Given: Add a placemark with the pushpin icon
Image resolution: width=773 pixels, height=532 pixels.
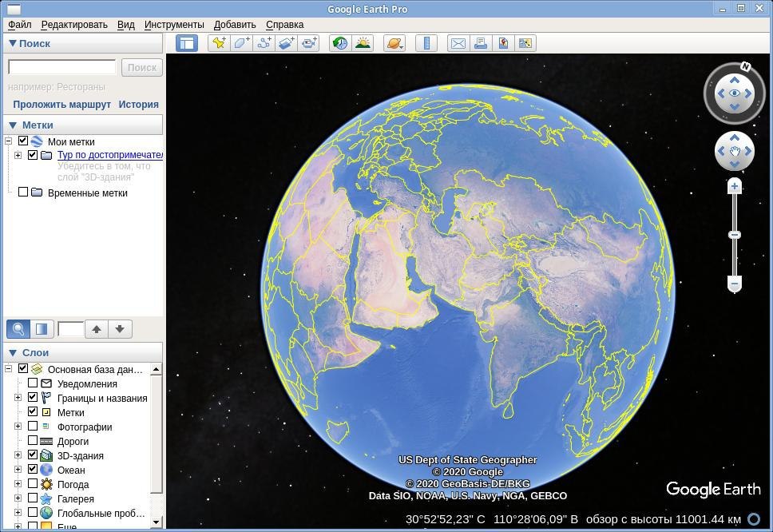Looking at the screenshot, I should coord(219,43).
